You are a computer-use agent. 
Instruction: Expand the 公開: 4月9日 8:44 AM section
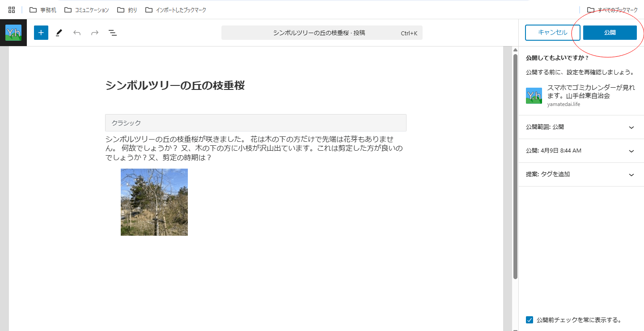[581, 151]
